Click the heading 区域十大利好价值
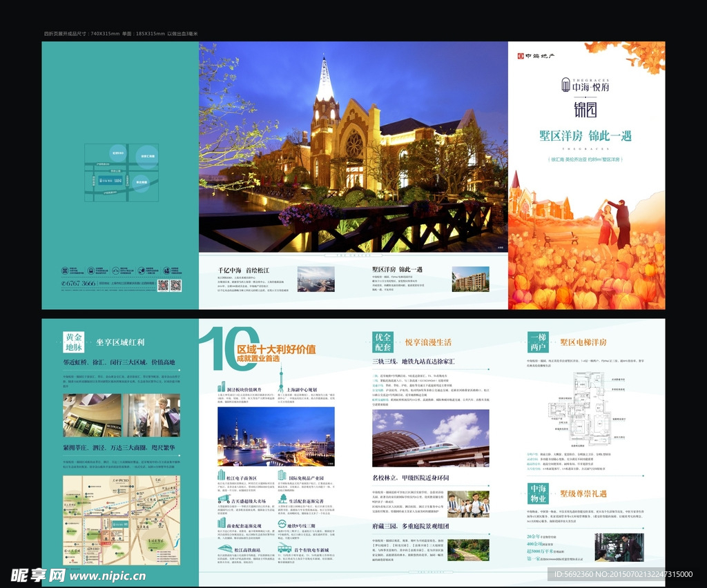 (x=276, y=349)
